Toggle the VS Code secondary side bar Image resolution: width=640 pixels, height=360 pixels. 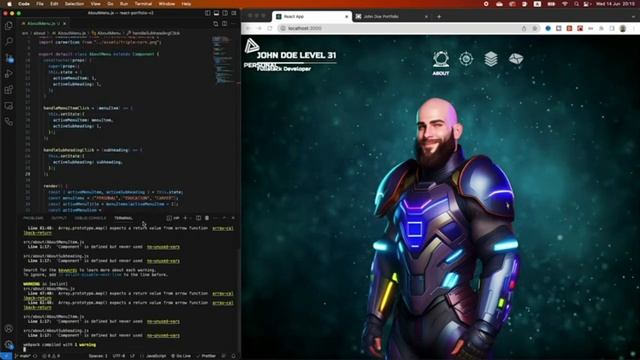click(x=225, y=13)
